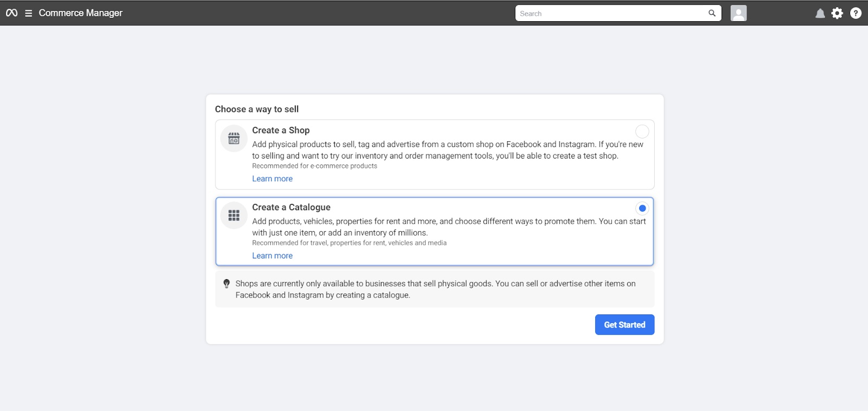The height and width of the screenshot is (411, 868).
Task: Click the storefront icon beside Create a Shop
Action: 234,138
